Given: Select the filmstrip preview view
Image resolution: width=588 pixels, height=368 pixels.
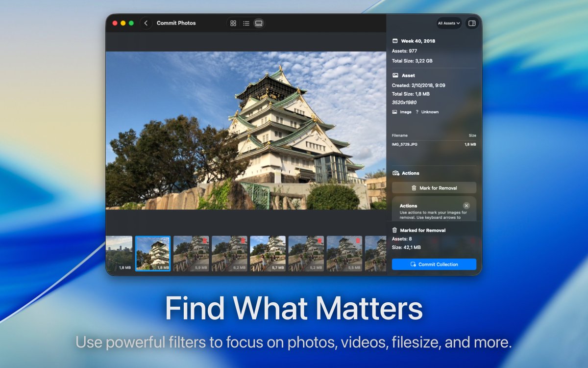Looking at the screenshot, I should click(259, 23).
